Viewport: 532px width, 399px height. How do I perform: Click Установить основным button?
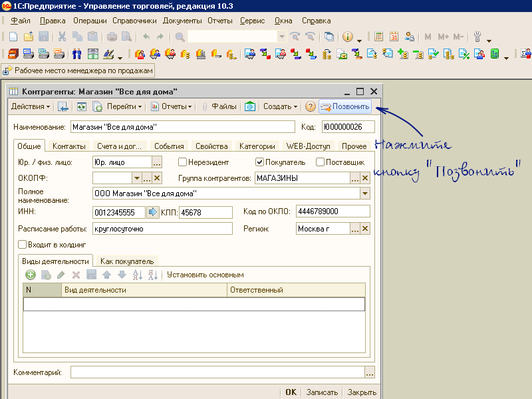pyautogui.click(x=205, y=275)
